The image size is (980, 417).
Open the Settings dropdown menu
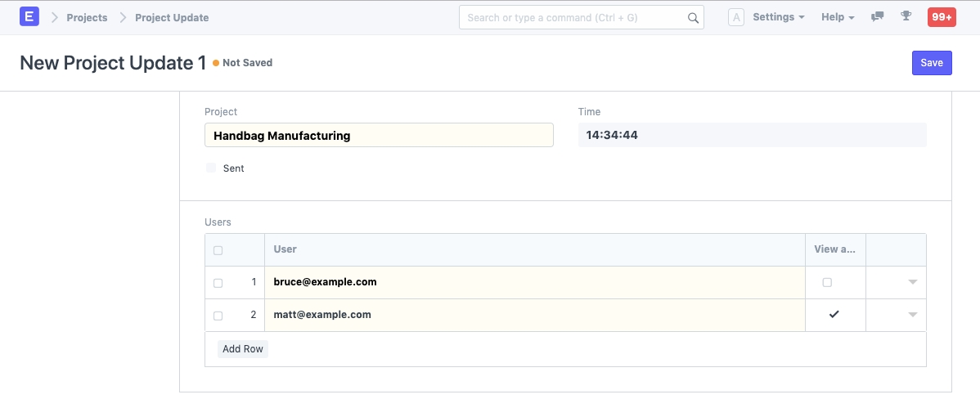pos(778,17)
